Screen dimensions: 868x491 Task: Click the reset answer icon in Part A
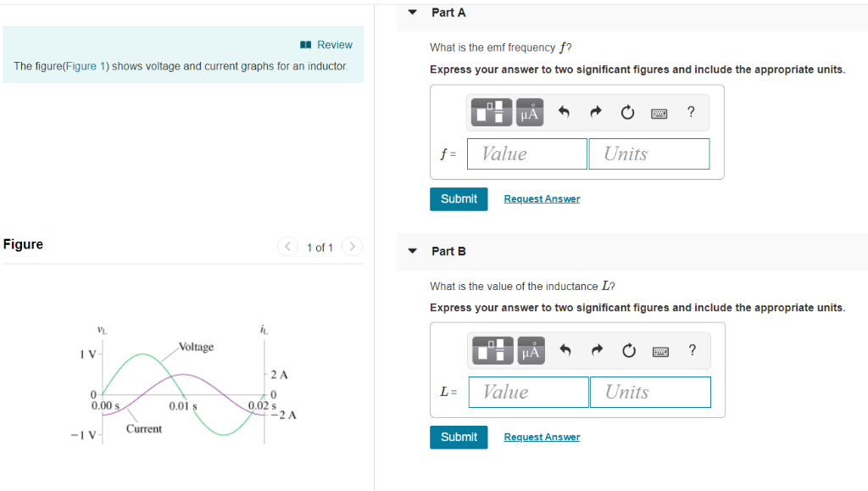627,111
